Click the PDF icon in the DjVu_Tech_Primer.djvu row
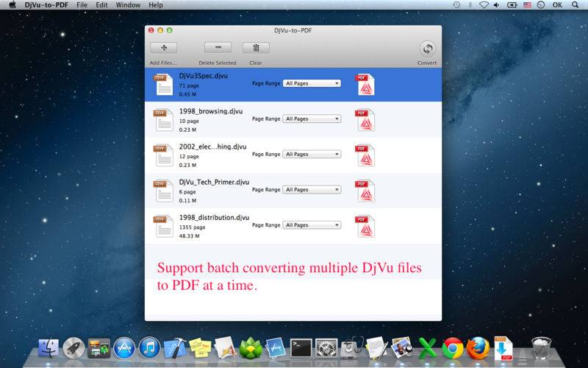Image resolution: width=588 pixels, height=368 pixels. (x=365, y=191)
